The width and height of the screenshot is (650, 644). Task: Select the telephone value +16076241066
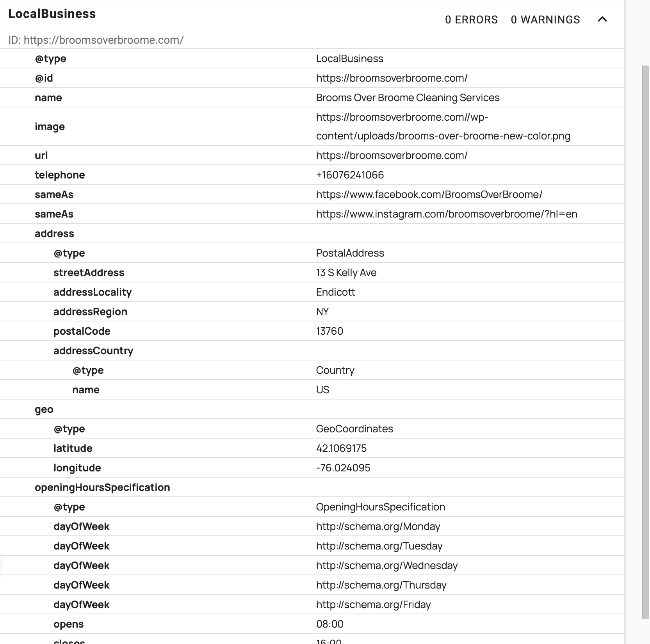(350, 175)
